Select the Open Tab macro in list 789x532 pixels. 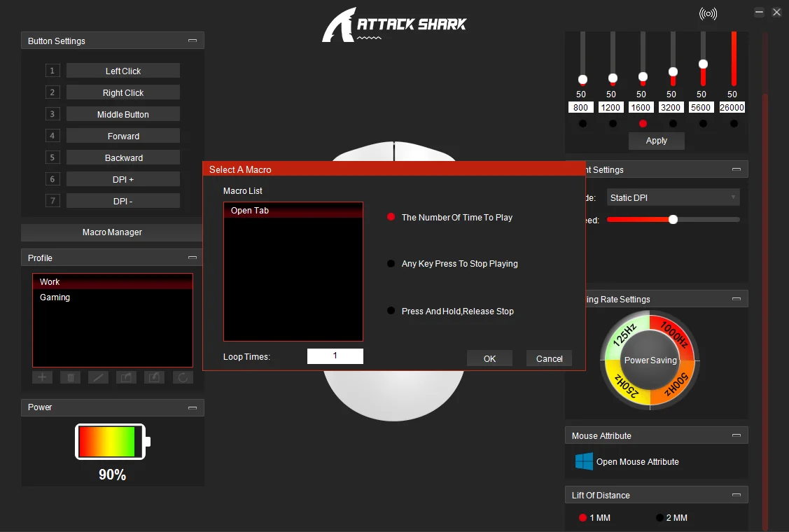(293, 211)
